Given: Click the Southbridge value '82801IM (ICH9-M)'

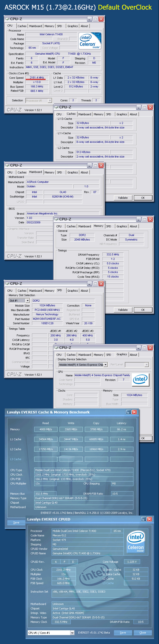Looking at the screenshot, I should tap(63, 197).
